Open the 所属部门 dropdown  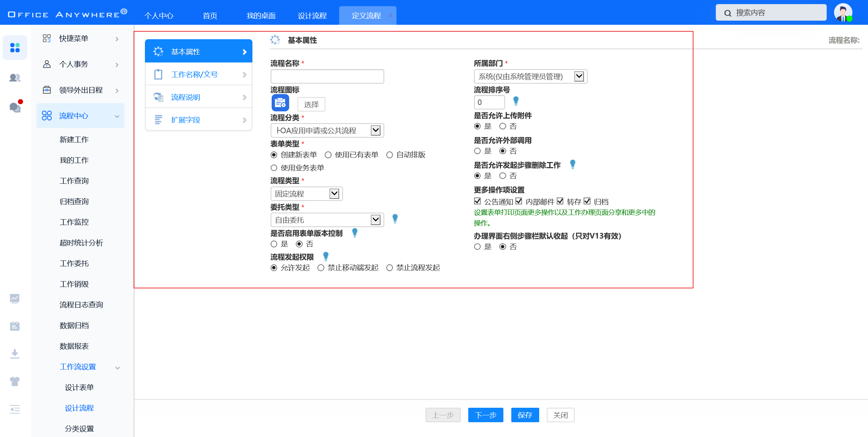[x=530, y=76]
